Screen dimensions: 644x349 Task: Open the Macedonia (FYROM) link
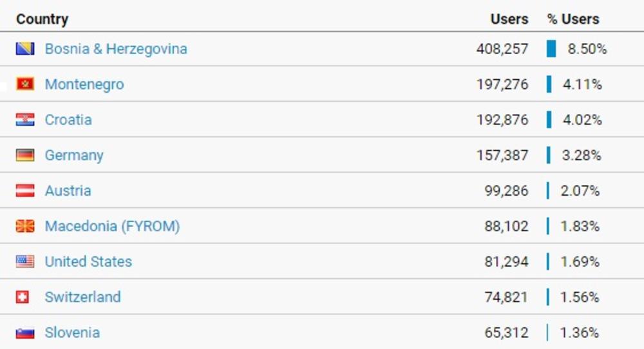[112, 226]
